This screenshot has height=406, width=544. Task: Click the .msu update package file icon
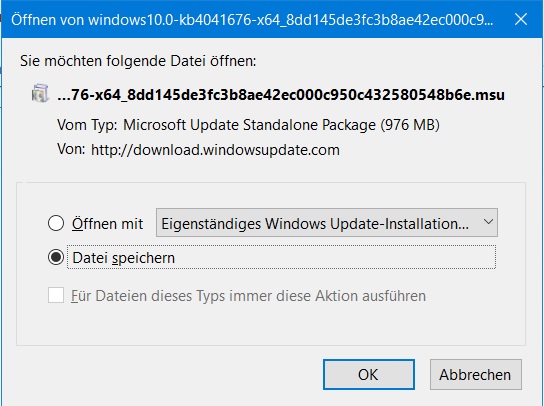(x=40, y=94)
